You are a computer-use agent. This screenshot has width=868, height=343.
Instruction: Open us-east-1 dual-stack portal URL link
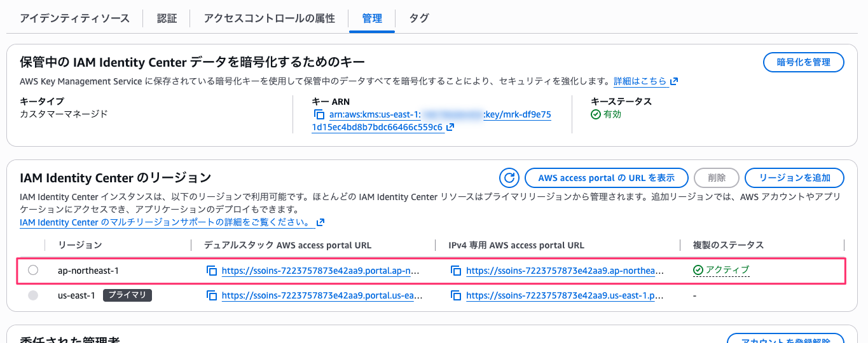tap(322, 295)
